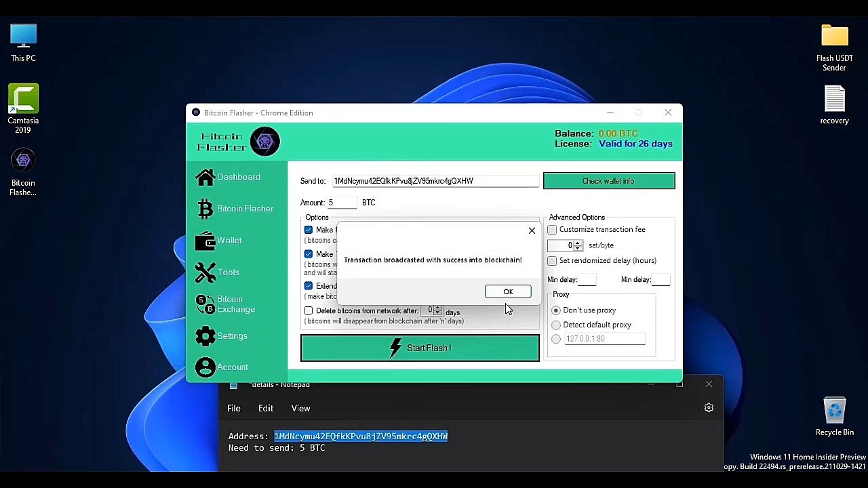Open the Wallet icon in sidebar
Screen dimensions: 868x488
[x=205, y=241]
